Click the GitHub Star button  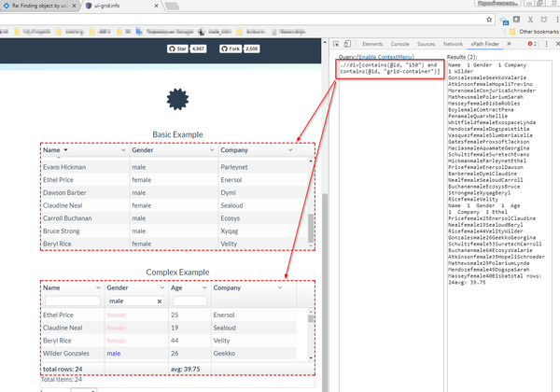(177, 49)
